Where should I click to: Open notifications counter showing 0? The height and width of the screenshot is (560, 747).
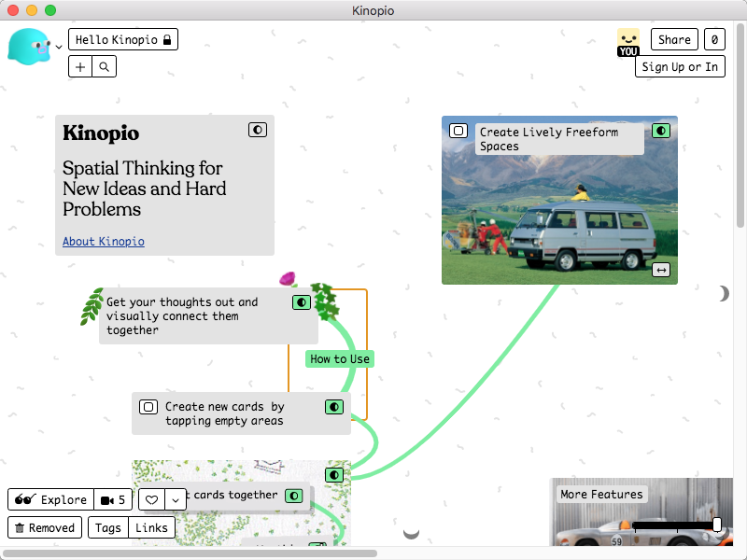[x=714, y=39]
